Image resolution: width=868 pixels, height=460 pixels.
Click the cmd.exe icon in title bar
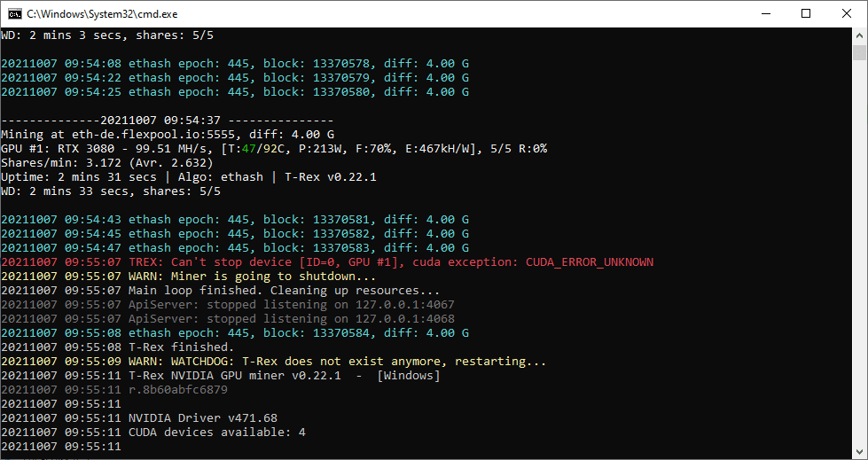point(15,14)
